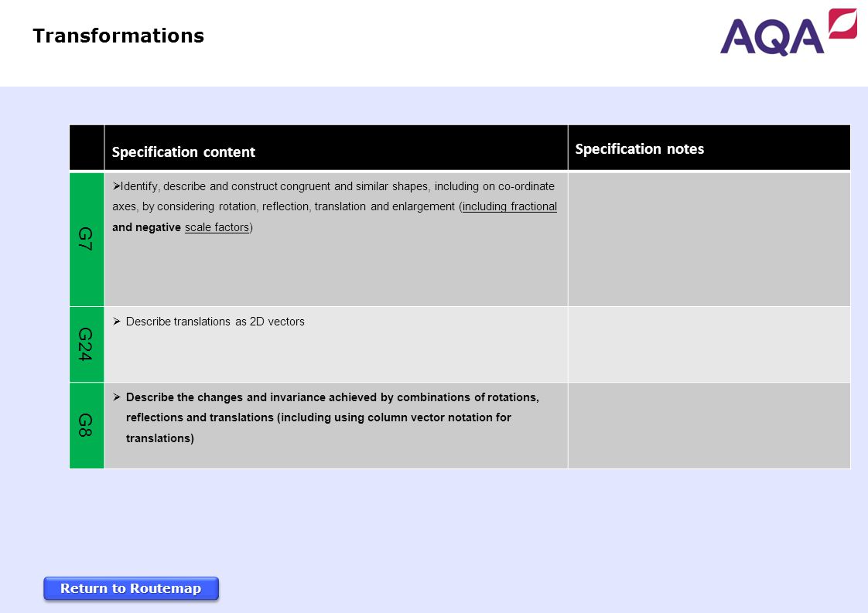Click the empty notes cell in G24 row
Screen dimensions: 868x613
[709, 344]
